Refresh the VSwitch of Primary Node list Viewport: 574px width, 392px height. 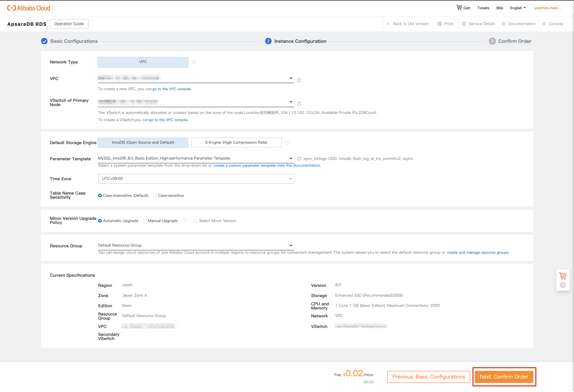click(299, 104)
